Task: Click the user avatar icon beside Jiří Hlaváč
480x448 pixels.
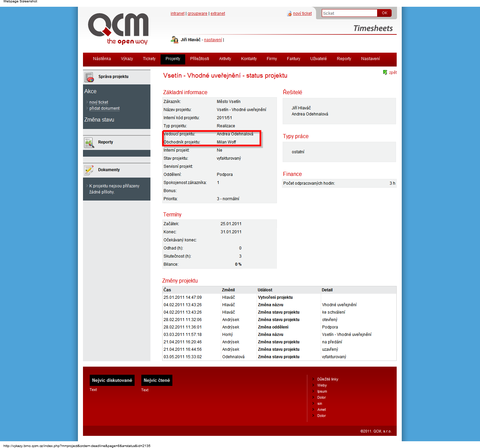Action: click(x=174, y=40)
